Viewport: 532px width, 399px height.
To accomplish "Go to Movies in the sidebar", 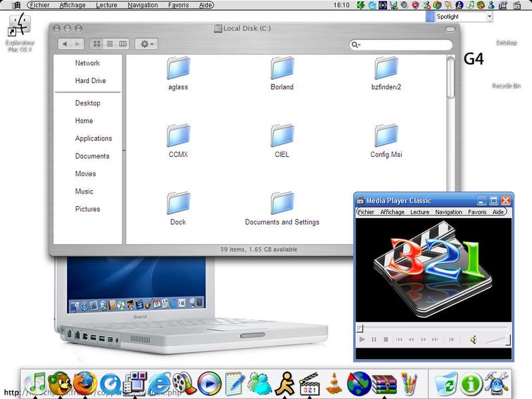I will [86, 174].
